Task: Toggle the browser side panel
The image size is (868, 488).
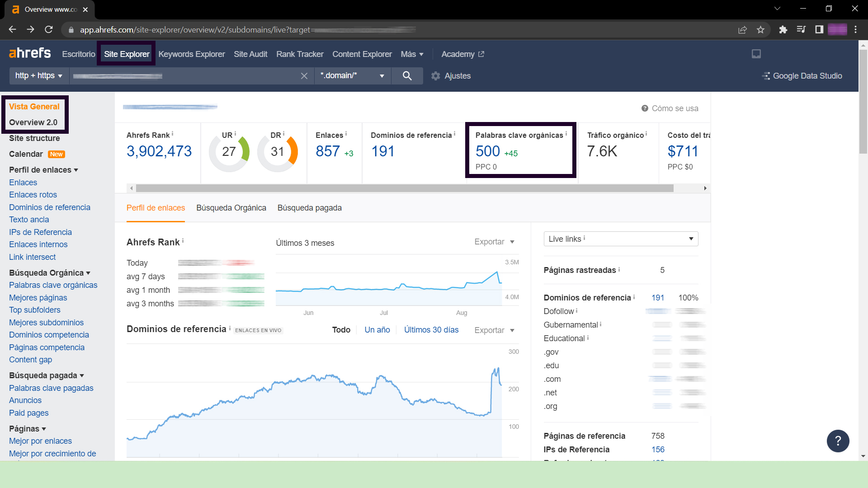Action: (819, 29)
